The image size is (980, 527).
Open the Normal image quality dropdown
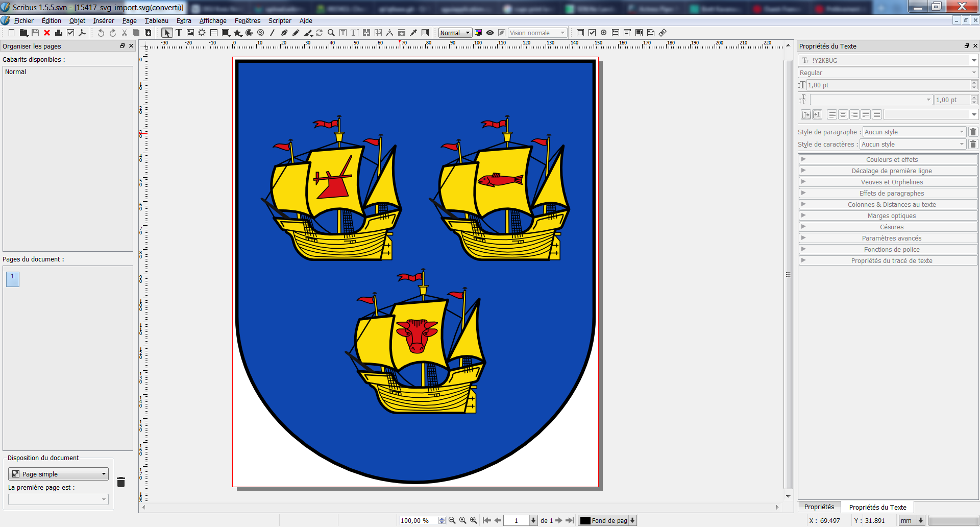(x=455, y=33)
